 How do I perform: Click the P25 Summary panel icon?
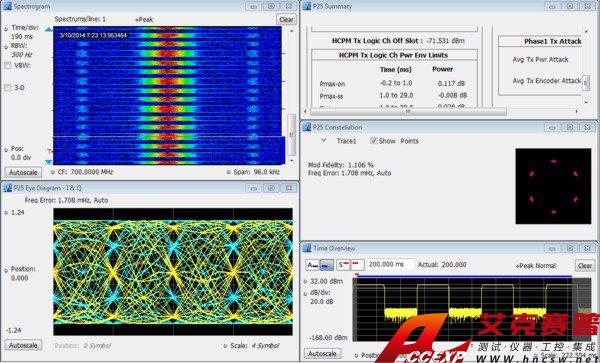pyautogui.click(x=307, y=6)
